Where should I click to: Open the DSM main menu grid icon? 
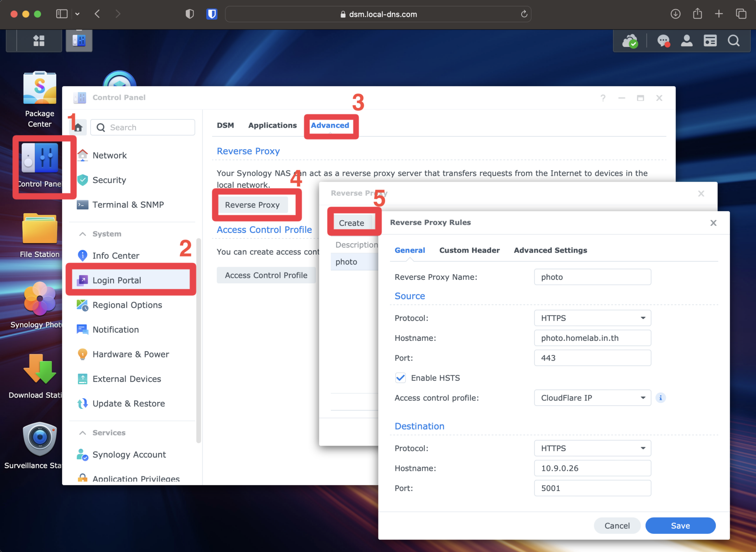39,41
